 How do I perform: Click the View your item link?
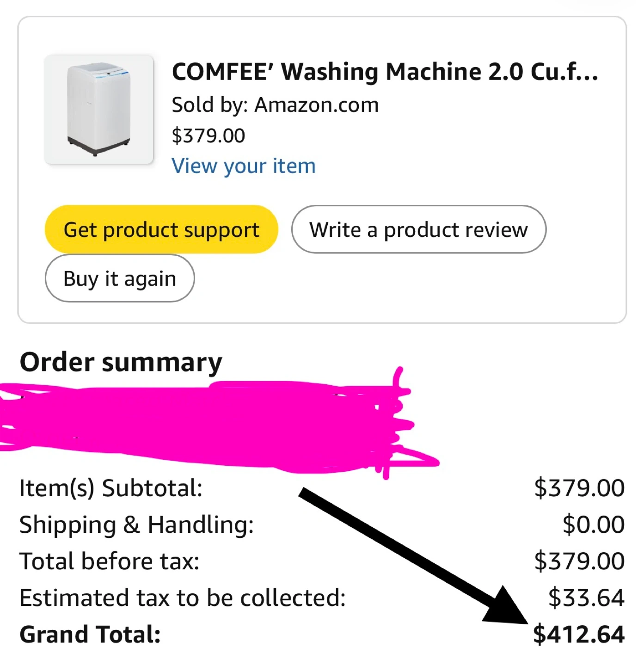(x=244, y=166)
